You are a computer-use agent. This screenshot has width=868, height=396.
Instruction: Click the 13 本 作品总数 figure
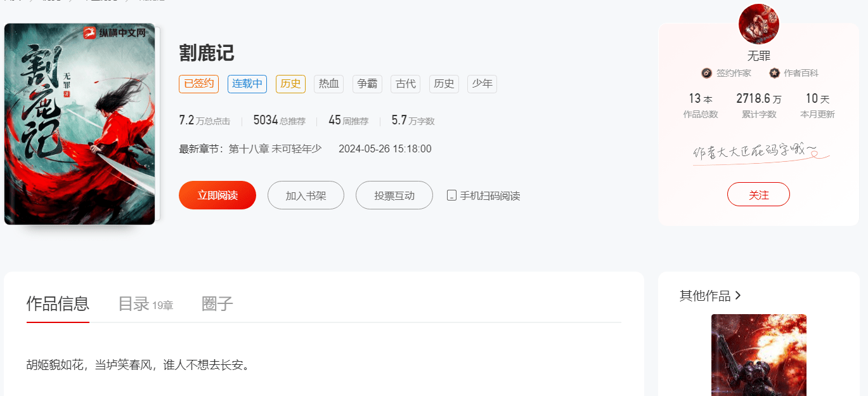701,105
